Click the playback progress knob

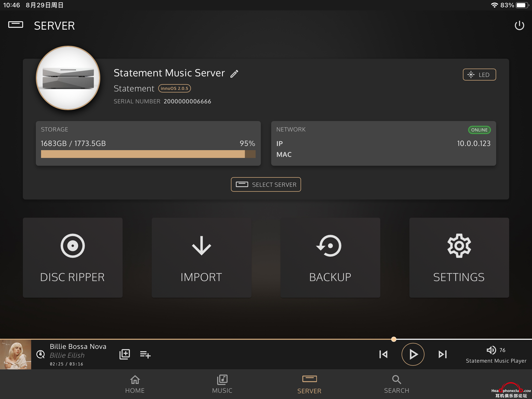point(394,339)
